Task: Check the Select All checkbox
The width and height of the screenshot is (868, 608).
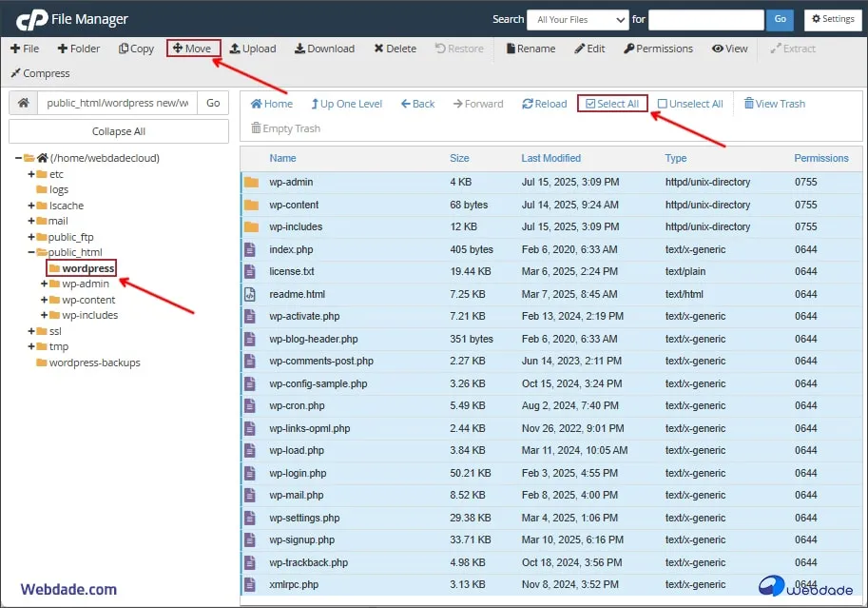Action: (x=590, y=104)
